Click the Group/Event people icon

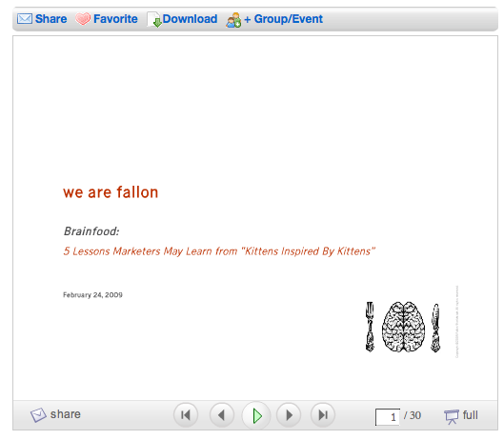tap(233, 20)
